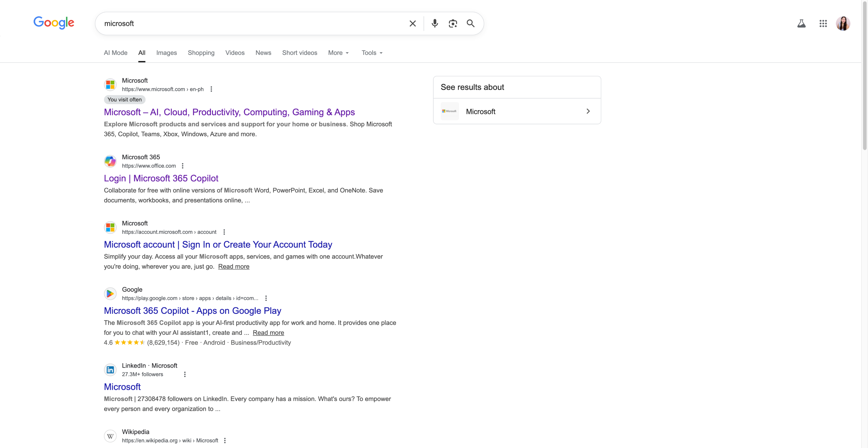Open Google account profile picture
This screenshot has width=868, height=448.
[843, 23]
